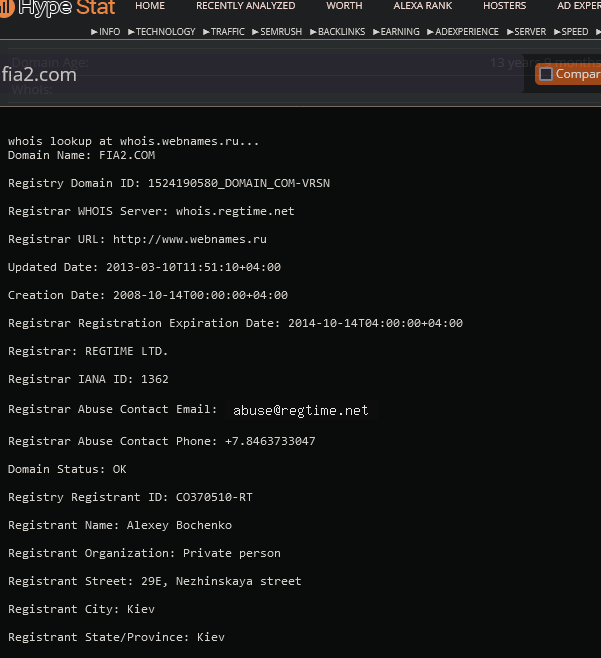Select the Domain Name: FIA2.COM line

[x=81, y=155]
